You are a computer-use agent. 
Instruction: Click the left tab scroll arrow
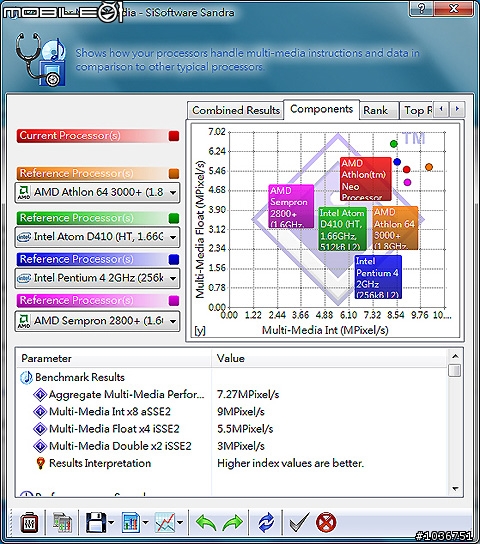(441, 110)
